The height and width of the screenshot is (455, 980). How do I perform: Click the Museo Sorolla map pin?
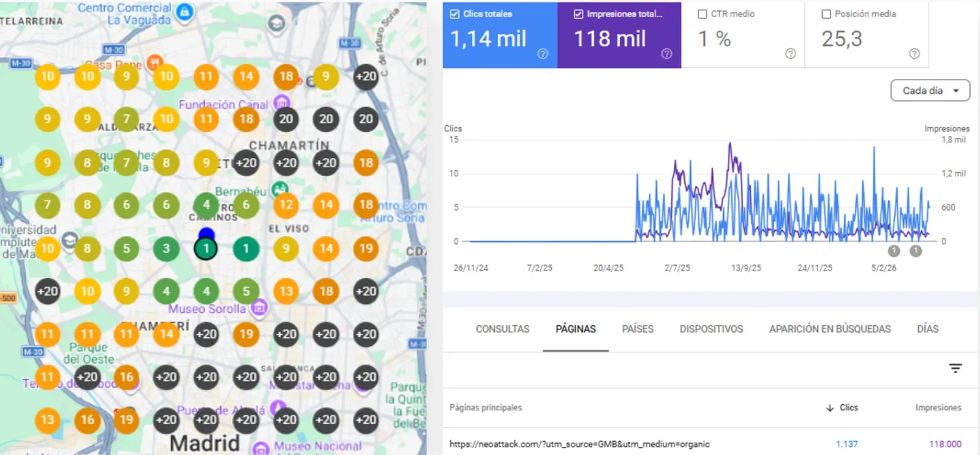pos(259,307)
